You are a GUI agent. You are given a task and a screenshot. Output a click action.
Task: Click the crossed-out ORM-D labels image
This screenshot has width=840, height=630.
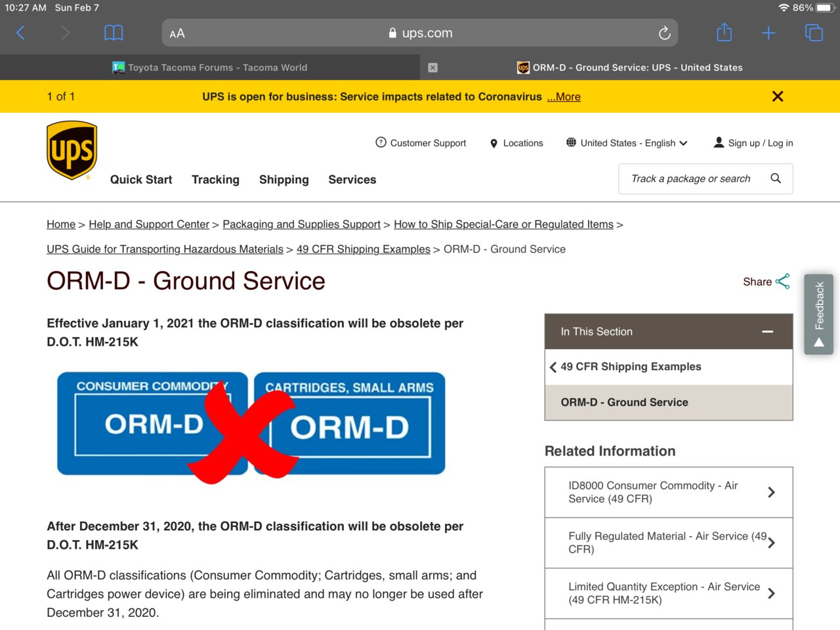click(x=251, y=427)
